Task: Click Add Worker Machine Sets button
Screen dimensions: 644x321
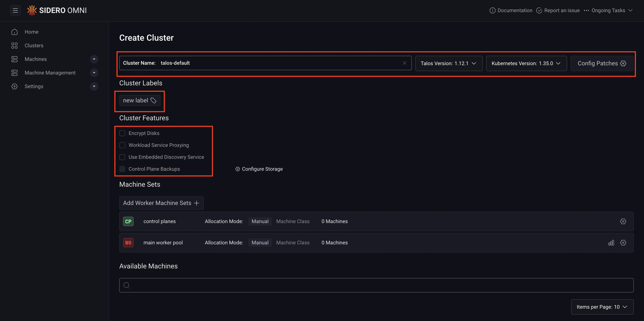Action: click(161, 203)
